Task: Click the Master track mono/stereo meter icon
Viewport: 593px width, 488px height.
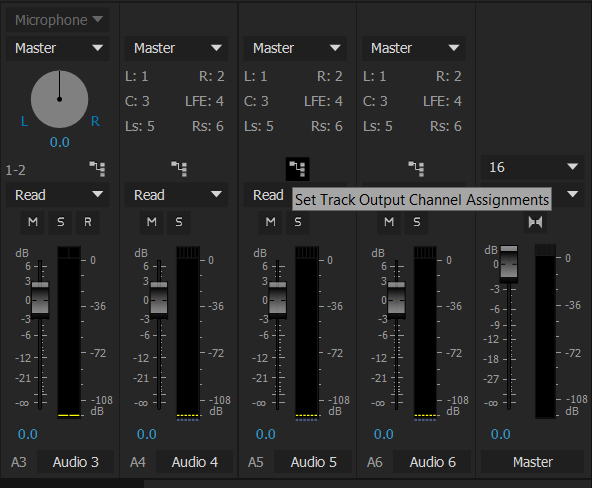Action: [x=535, y=222]
